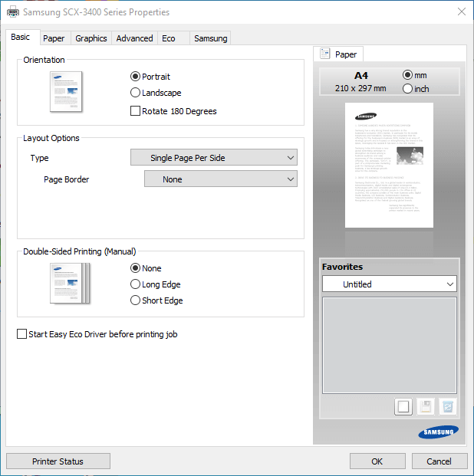Screen dimensions: 474x476
Task: Switch to the Paper settings tab
Action: pyautogui.click(x=54, y=38)
